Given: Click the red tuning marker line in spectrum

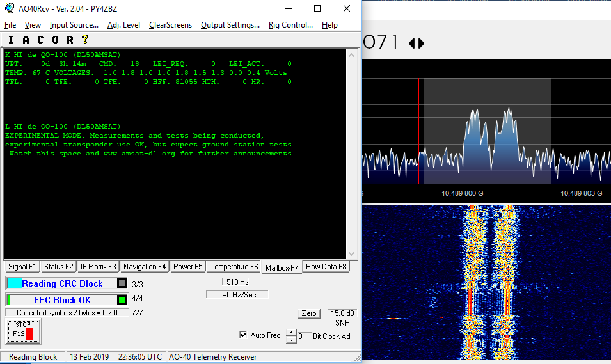Looking at the screenshot, I should click(419, 131).
